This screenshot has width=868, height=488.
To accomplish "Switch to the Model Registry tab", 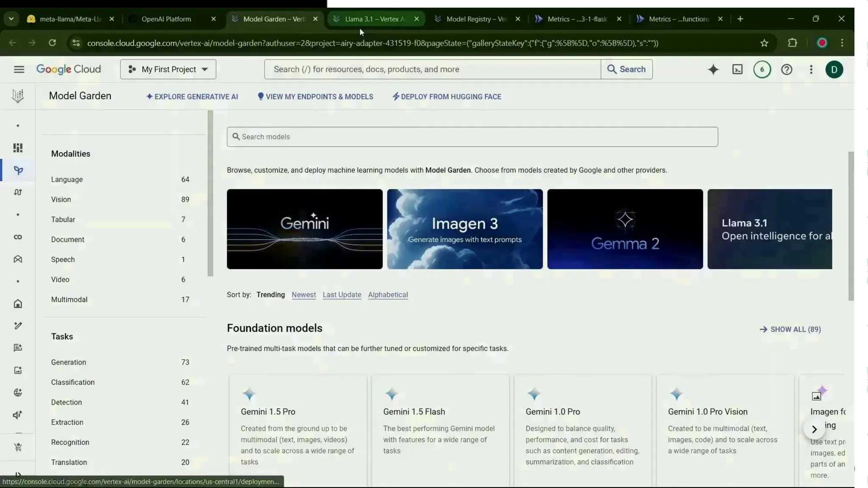I will pyautogui.click(x=476, y=19).
